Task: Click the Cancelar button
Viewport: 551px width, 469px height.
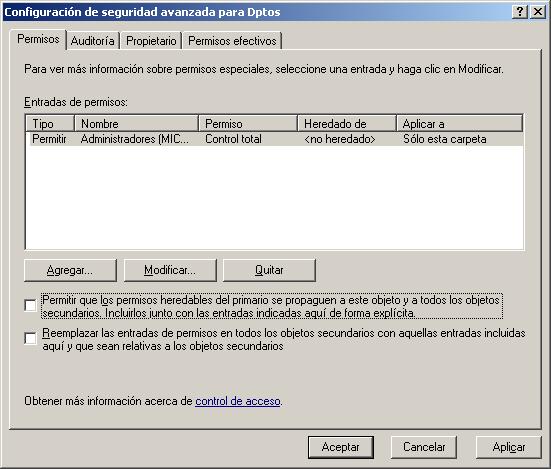Action: [424, 447]
